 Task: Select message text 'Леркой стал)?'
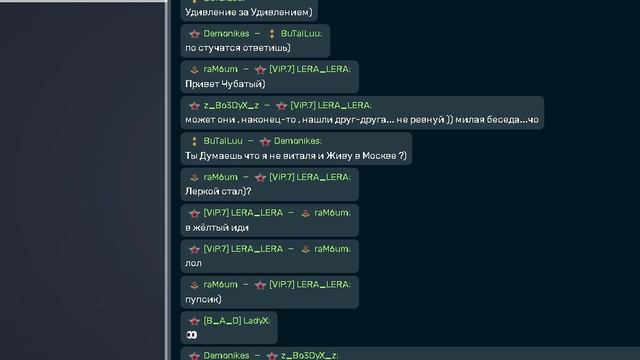218,191
